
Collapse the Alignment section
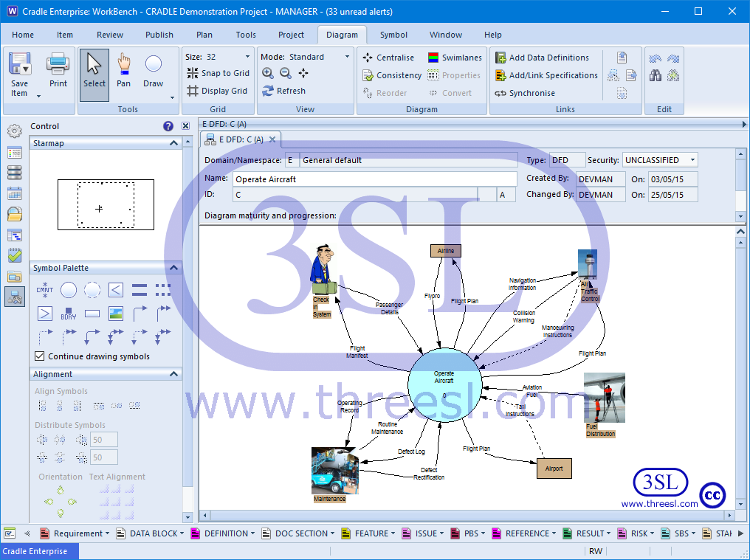pyautogui.click(x=173, y=374)
